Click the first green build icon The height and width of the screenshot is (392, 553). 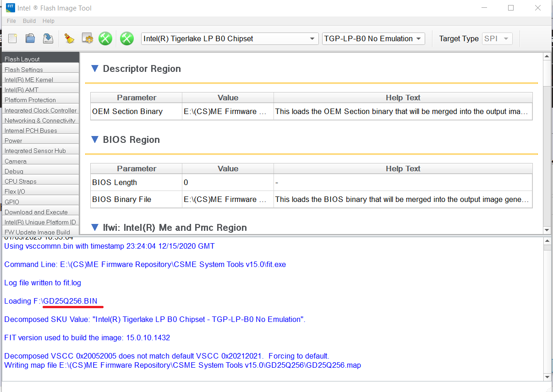click(x=105, y=38)
